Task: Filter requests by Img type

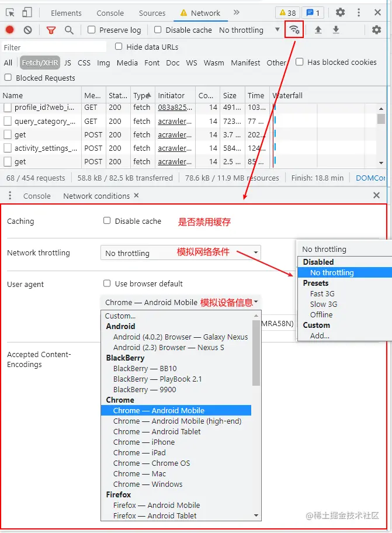Action: point(103,63)
